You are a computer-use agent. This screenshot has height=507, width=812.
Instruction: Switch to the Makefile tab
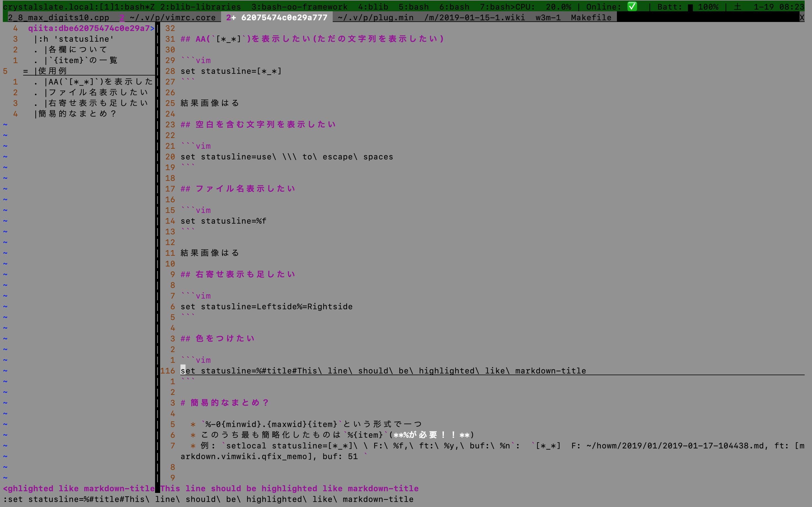pos(591,17)
